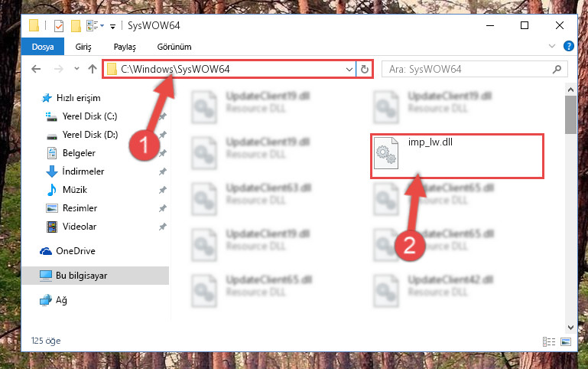588x369 pixels.
Task: Click the search magnifier icon
Action: [557, 69]
